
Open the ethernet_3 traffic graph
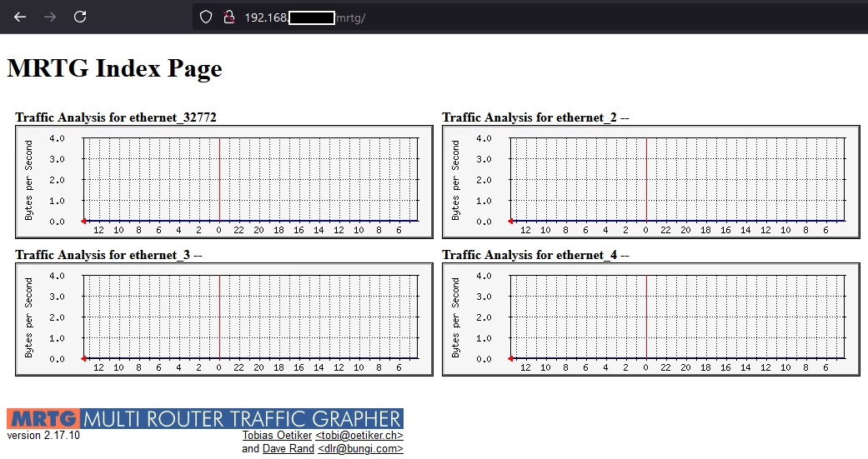coord(223,320)
